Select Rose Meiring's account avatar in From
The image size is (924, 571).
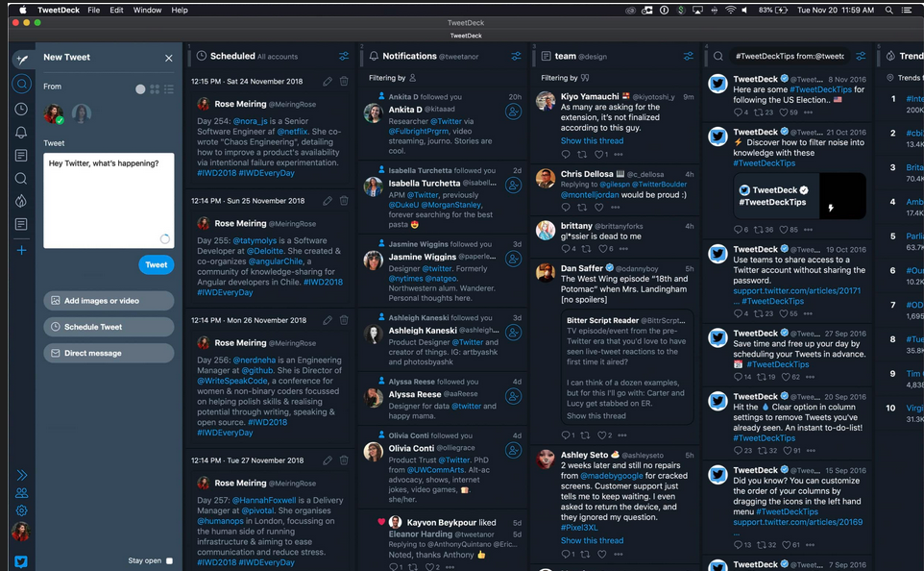pyautogui.click(x=54, y=113)
